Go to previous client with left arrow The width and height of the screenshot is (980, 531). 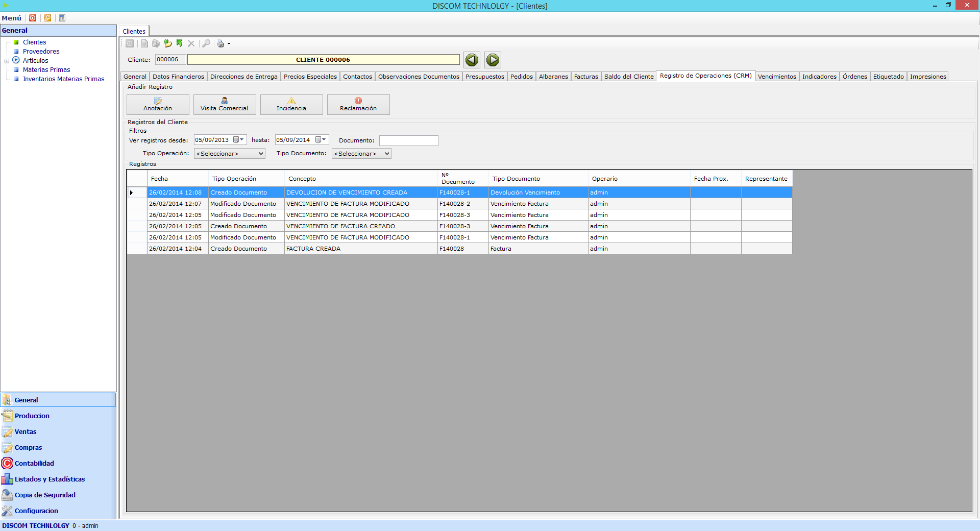[x=472, y=60]
